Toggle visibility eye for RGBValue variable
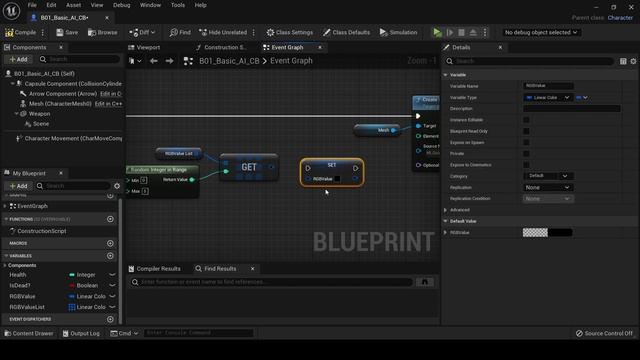640x360 pixels. pos(112,296)
